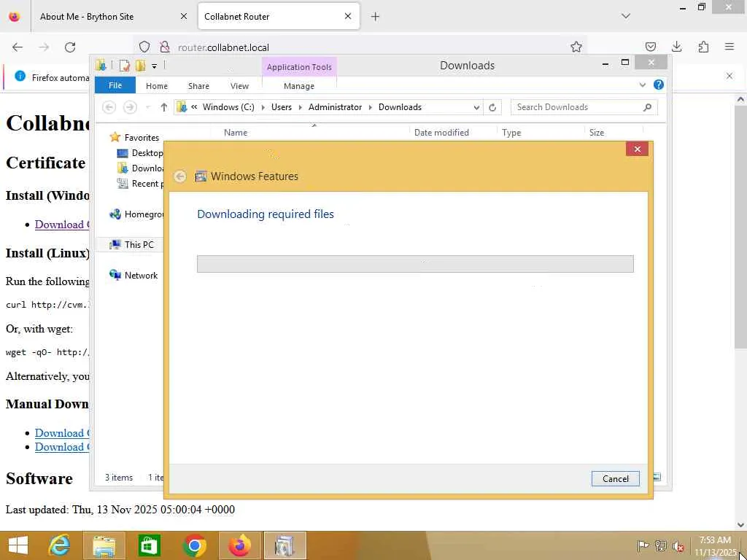
Task: Select Desktop in the navigation pane
Action: [x=147, y=153]
